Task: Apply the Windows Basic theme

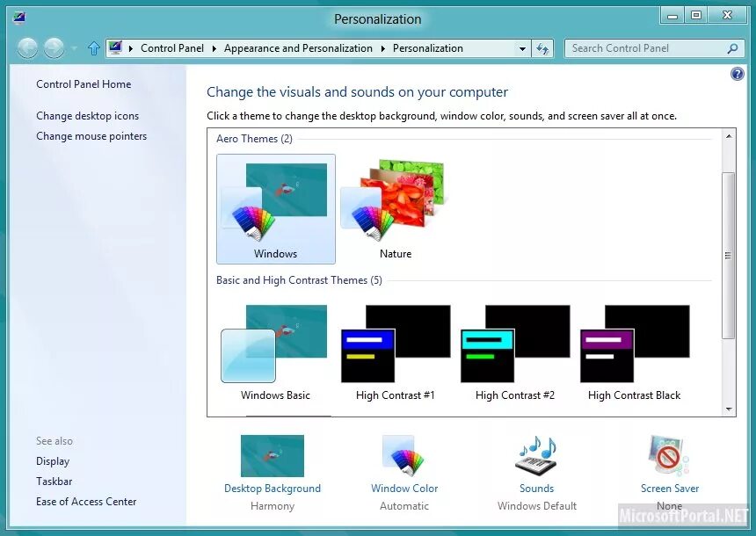Action: tap(273, 348)
